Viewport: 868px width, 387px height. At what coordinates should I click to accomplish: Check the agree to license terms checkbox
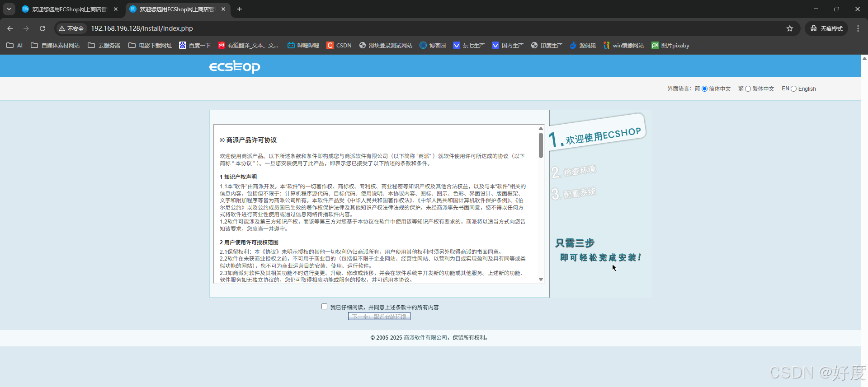[324, 307]
